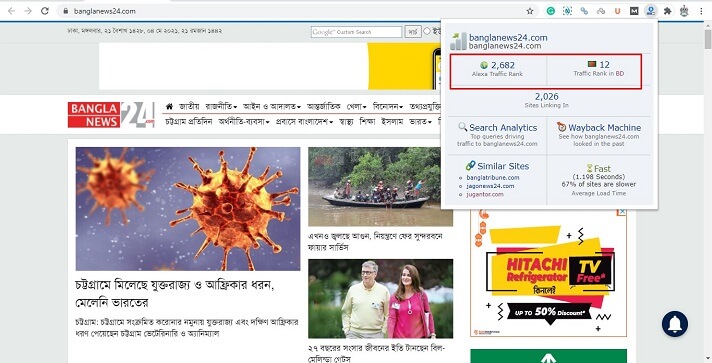Open the orange U extension
Image resolution: width=712 pixels, height=363 pixels.
click(x=617, y=11)
